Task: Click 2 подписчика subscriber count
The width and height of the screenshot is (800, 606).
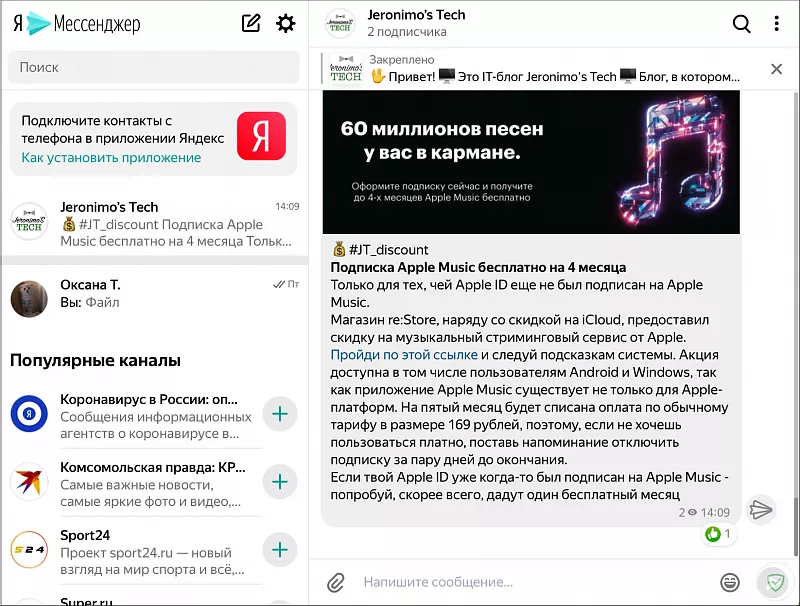Action: click(407, 32)
